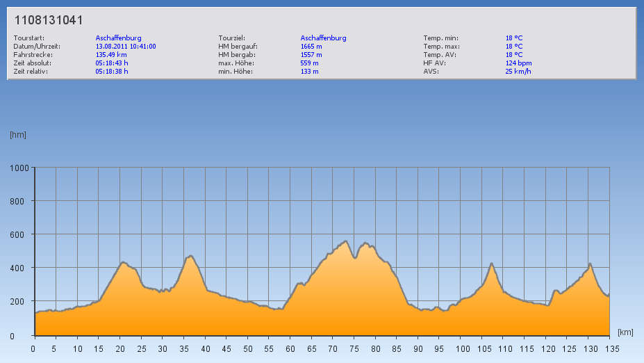Select the Zeit absolut value 05:18:43 h
This screenshot has width=644, height=363.
(112, 63)
